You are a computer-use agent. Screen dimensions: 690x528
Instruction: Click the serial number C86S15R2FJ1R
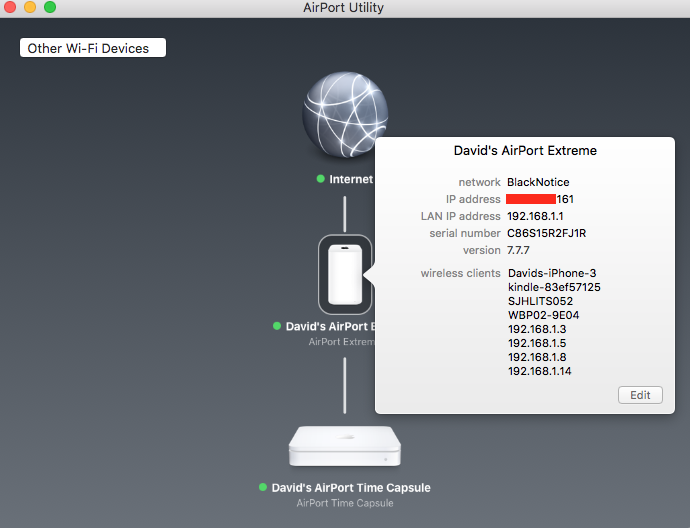pos(547,233)
